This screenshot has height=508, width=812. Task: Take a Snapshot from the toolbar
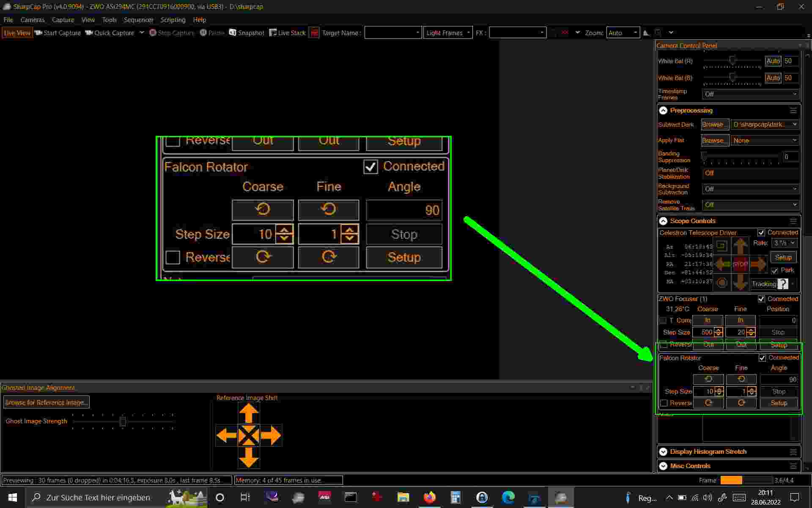(247, 33)
